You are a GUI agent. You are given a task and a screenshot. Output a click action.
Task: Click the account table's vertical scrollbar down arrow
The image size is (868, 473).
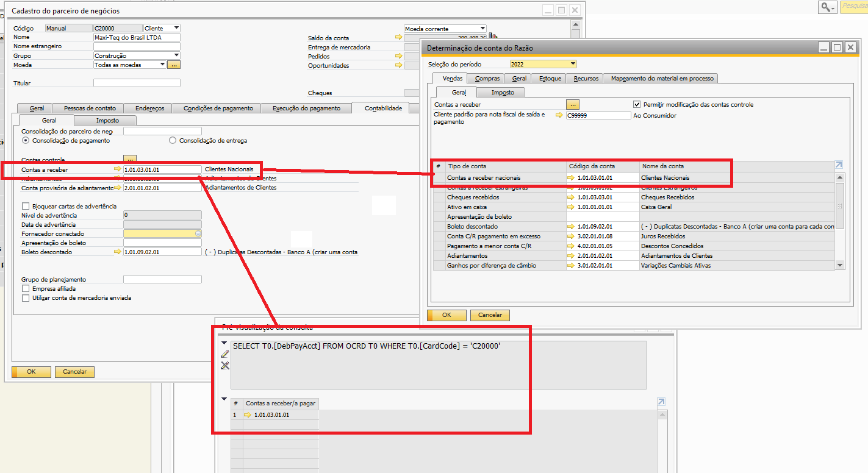(840, 265)
